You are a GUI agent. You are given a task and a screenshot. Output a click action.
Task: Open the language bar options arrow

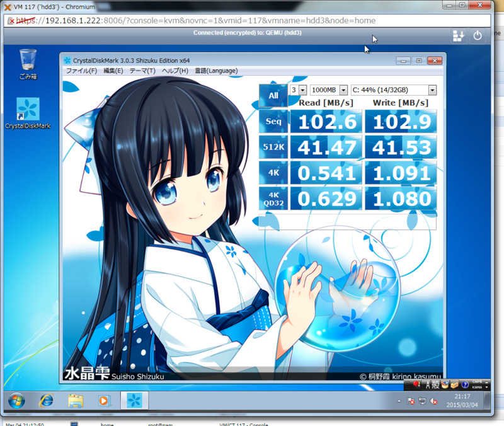(x=486, y=388)
